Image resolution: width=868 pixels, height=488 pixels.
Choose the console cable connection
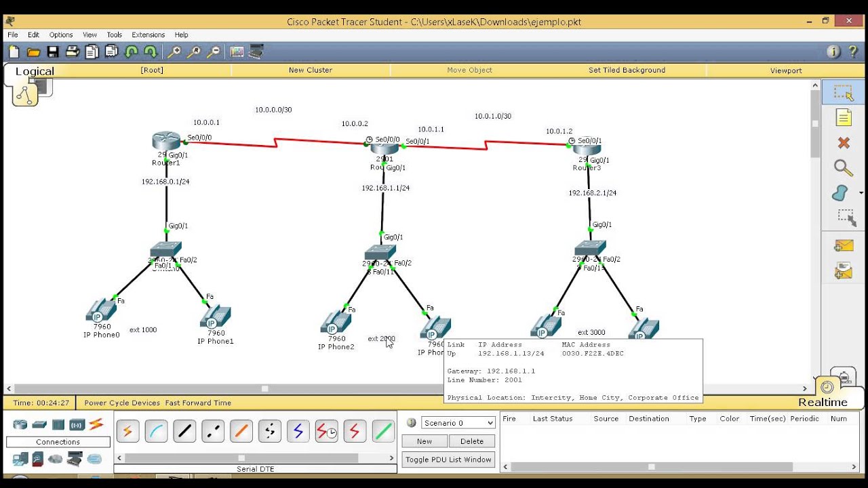tap(156, 431)
